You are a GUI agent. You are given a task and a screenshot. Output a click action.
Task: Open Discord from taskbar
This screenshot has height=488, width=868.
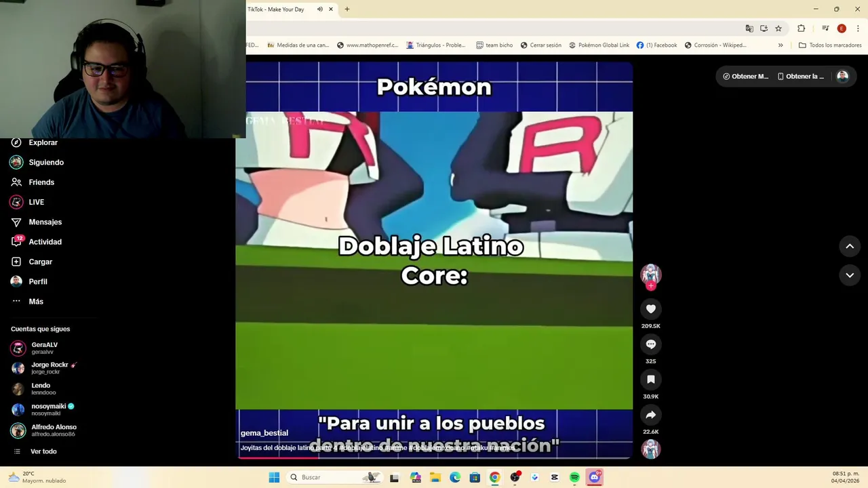(x=595, y=477)
